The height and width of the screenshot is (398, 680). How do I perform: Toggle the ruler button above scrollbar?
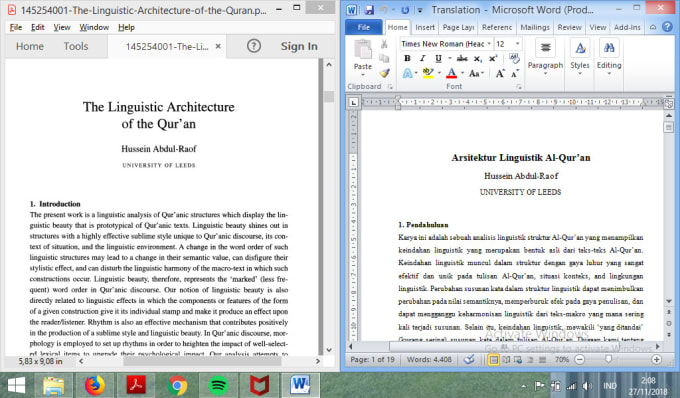point(669,104)
